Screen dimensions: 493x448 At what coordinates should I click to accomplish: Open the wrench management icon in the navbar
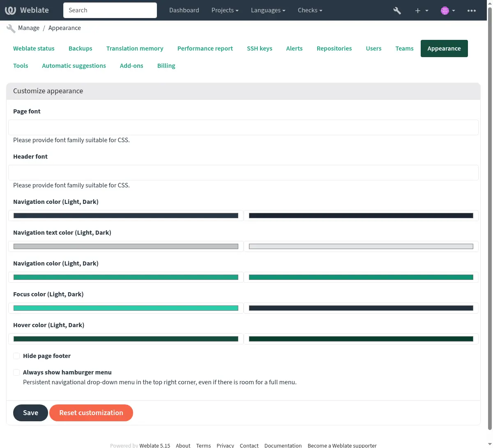point(397,10)
